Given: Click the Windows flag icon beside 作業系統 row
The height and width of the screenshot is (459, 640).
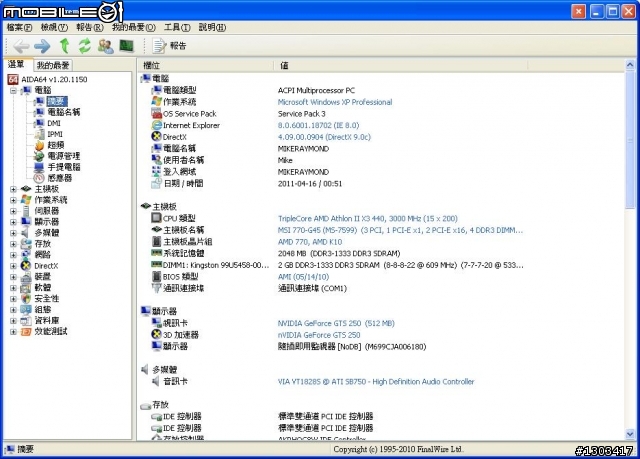Looking at the screenshot, I should pyautogui.click(x=156, y=101).
